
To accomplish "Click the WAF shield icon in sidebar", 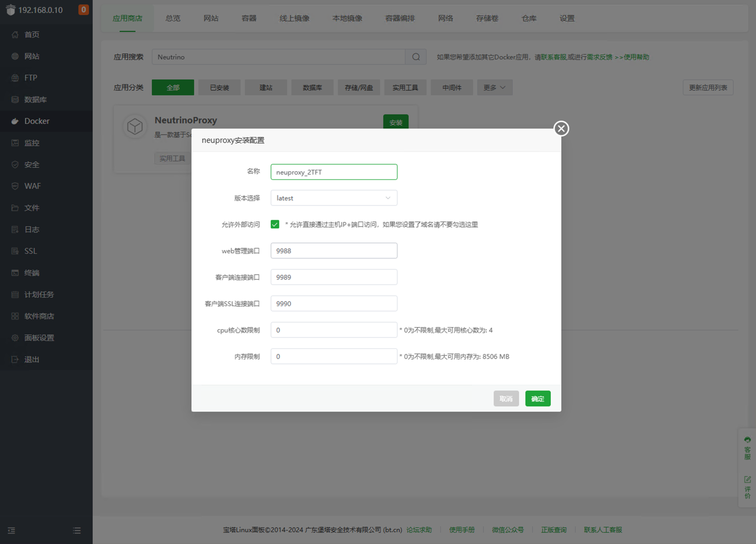I will coord(15,186).
